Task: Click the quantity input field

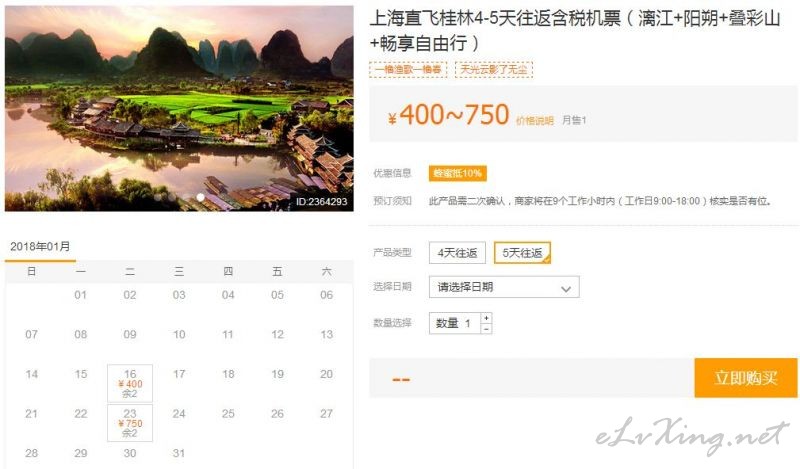Action: click(455, 323)
